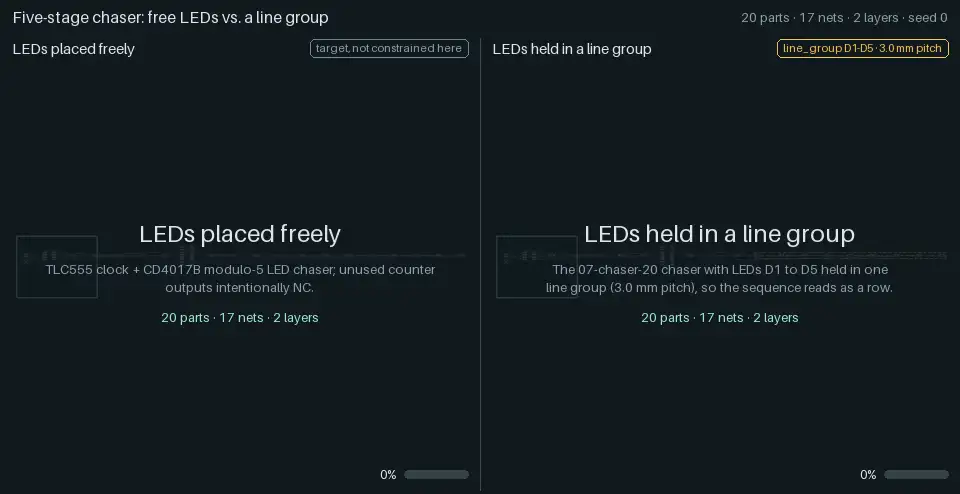Screen dimensions: 960x494
Task: Click the 'line_group D1-D5 · 3.0 mm pitch' badge
Action: click(x=863, y=48)
